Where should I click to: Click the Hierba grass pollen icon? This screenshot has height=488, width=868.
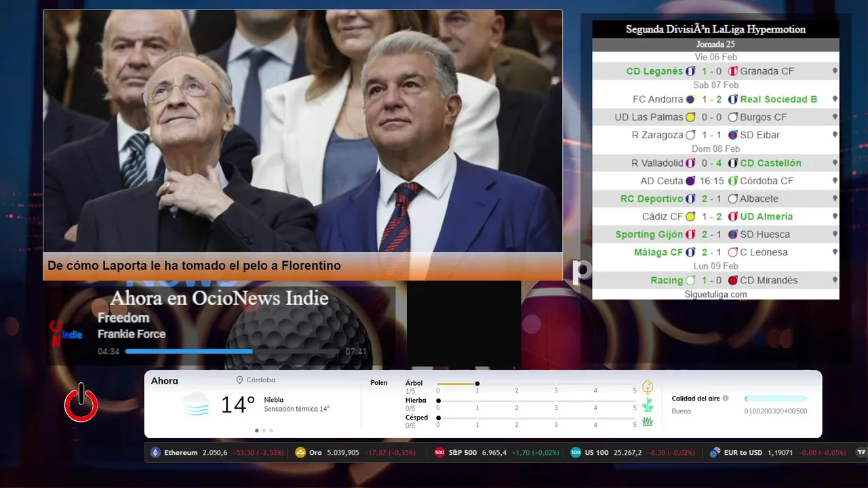tap(648, 405)
